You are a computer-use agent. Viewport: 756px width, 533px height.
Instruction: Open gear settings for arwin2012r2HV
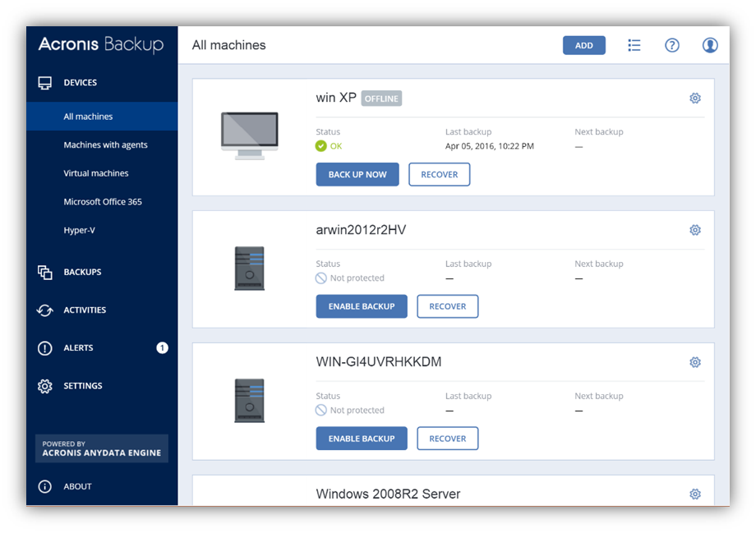coord(694,230)
